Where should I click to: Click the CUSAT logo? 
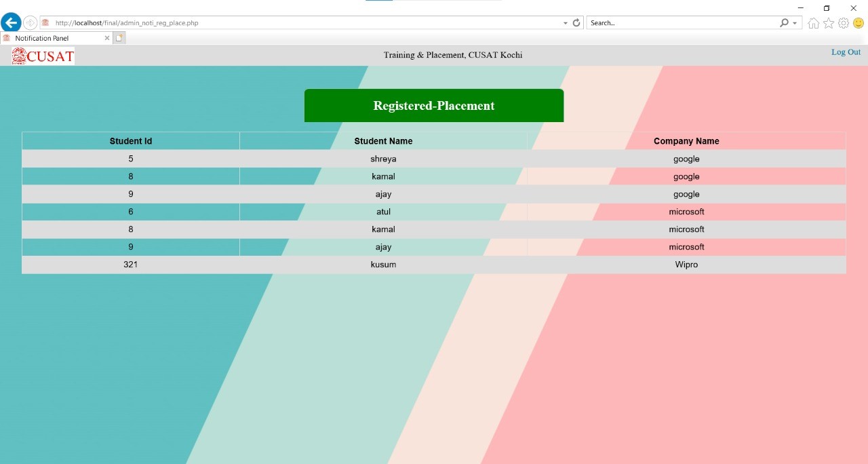click(43, 56)
